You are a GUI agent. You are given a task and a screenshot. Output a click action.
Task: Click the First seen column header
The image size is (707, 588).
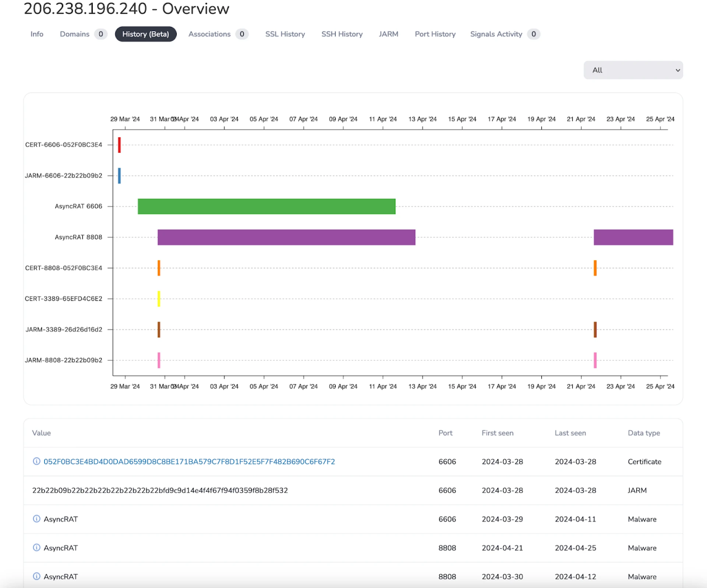(x=498, y=433)
